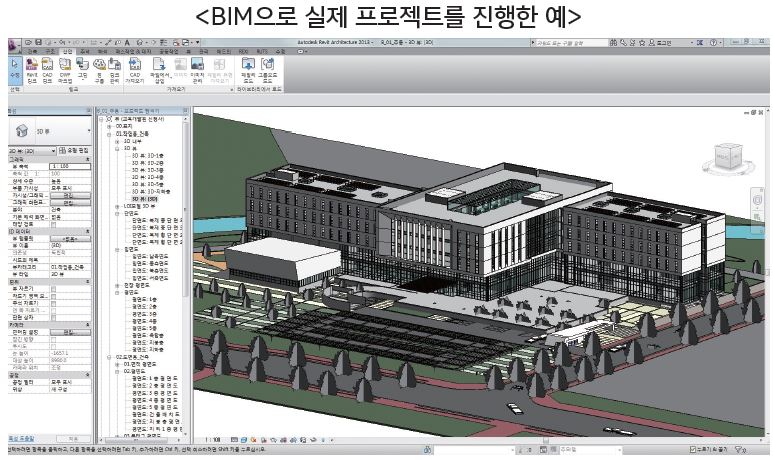Image resolution: width=773 pixels, height=460 pixels.
Task: Click the Properties help link
Action: [x=22, y=439]
